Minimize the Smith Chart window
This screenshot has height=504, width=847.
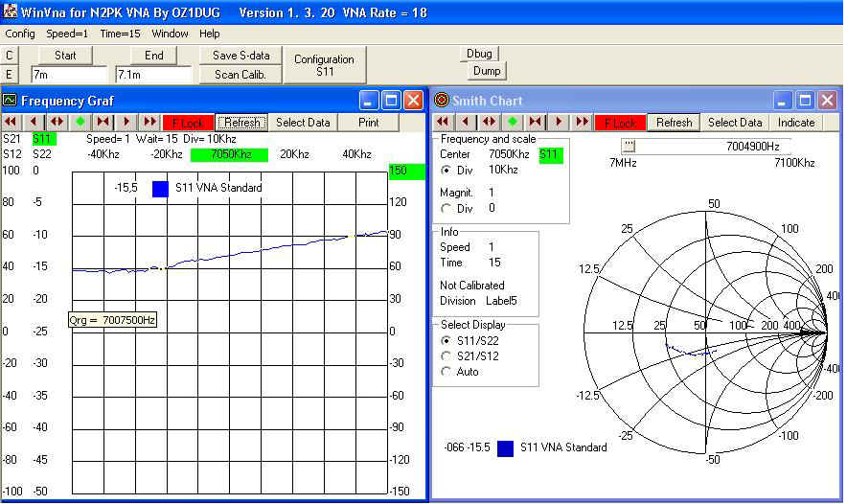[782, 101]
